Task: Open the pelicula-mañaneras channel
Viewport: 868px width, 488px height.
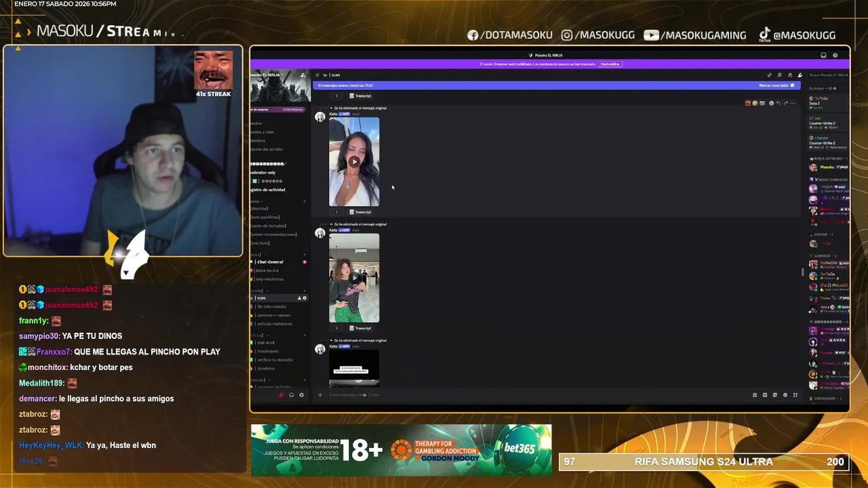Action: pyautogui.click(x=275, y=324)
